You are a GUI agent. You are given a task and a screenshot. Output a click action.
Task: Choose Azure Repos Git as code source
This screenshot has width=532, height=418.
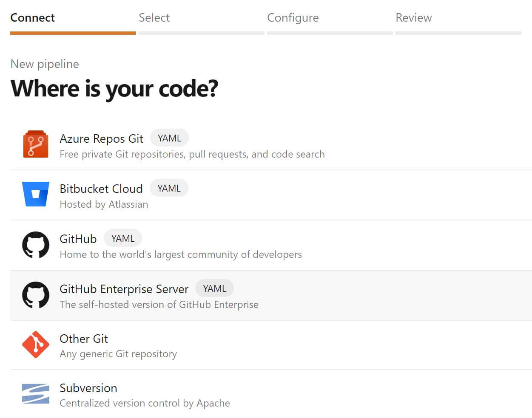(101, 139)
